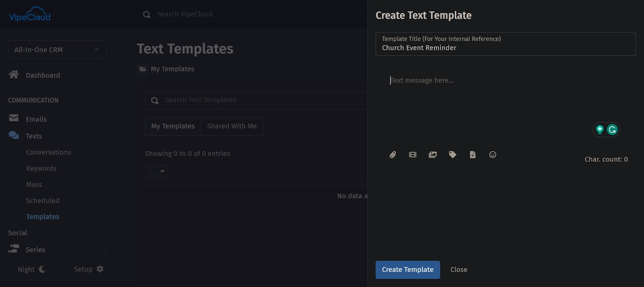Open the All-In-One CRM dropdown
Screen dimensions: 644x287
(x=57, y=50)
